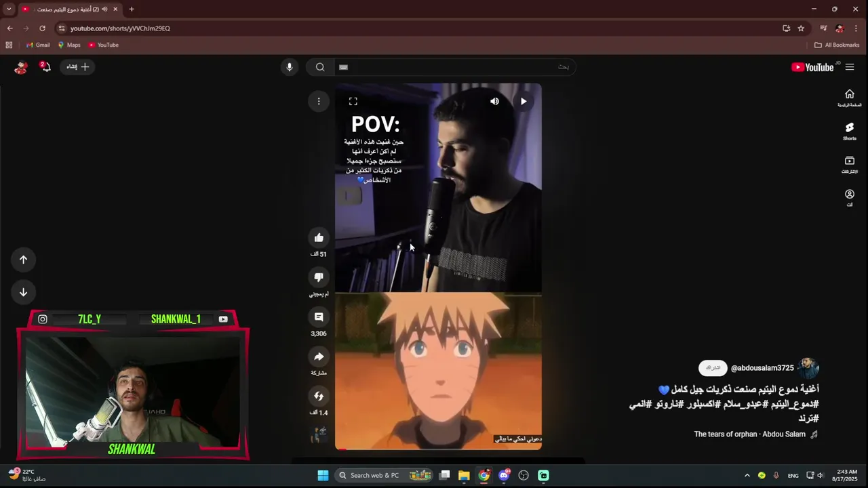Open the channel avatar next to abdousalam3725
868x488 pixels.
pos(808,368)
